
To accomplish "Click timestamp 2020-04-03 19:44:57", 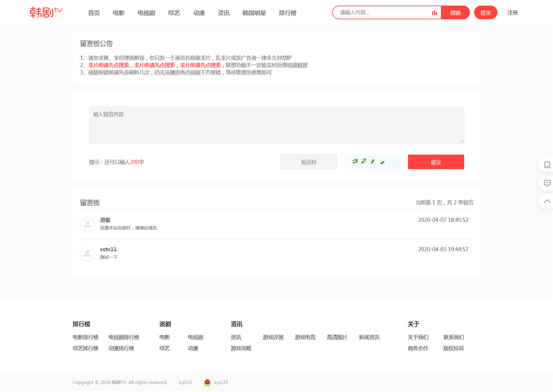I will click(443, 249).
